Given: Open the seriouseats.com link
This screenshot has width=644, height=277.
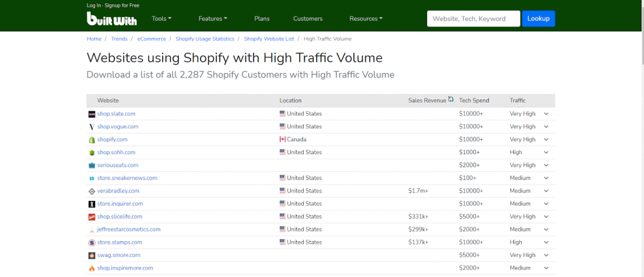Looking at the screenshot, I should point(118,165).
